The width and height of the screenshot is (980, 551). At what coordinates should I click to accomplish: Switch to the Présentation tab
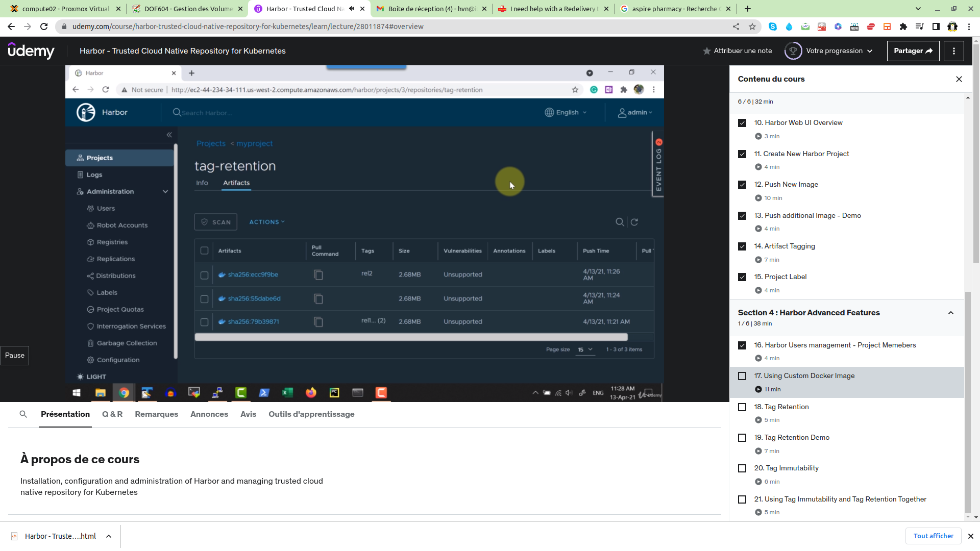click(65, 414)
